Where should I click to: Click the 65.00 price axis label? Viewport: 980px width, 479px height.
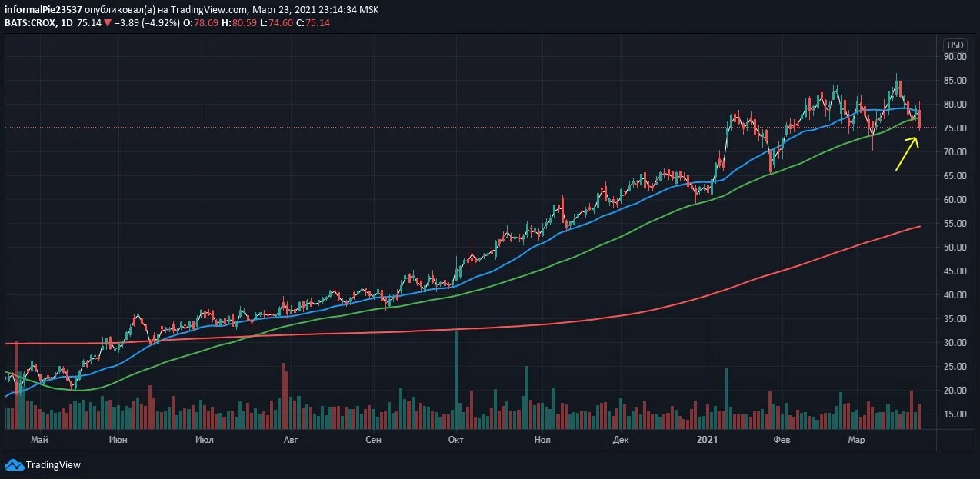(x=956, y=175)
